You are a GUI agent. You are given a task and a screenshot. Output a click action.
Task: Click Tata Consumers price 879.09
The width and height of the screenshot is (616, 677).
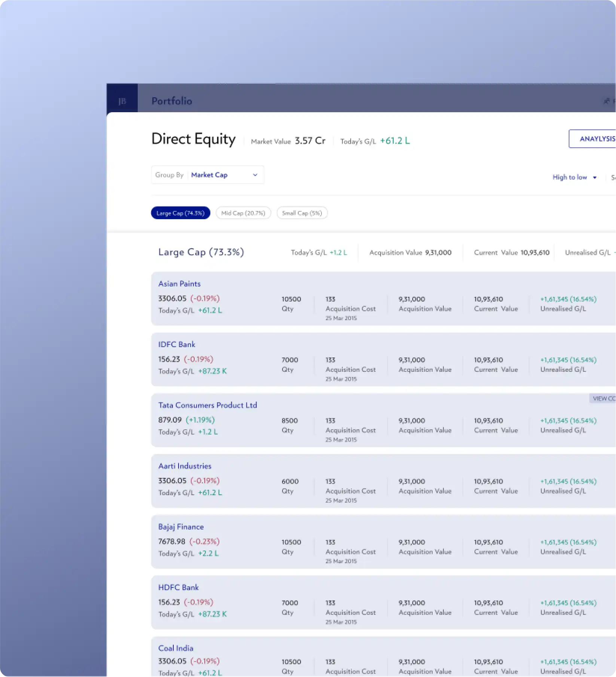170,420
